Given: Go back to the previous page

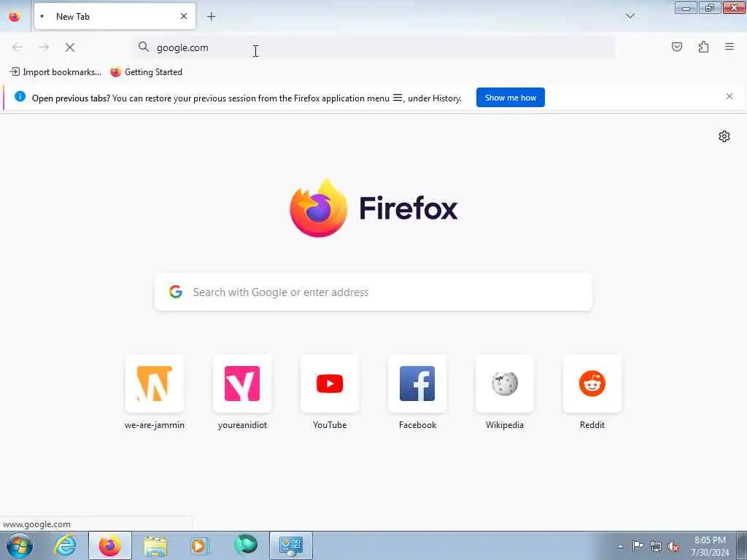Looking at the screenshot, I should 18,47.
